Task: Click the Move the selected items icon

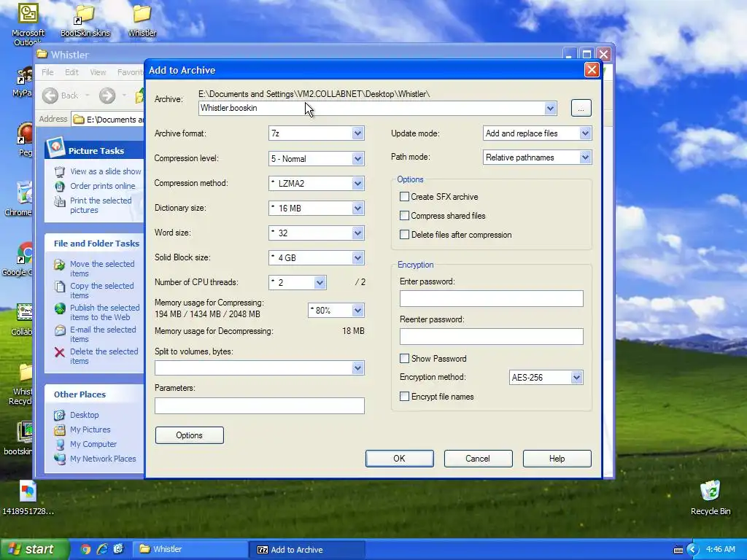Action: pyautogui.click(x=60, y=265)
